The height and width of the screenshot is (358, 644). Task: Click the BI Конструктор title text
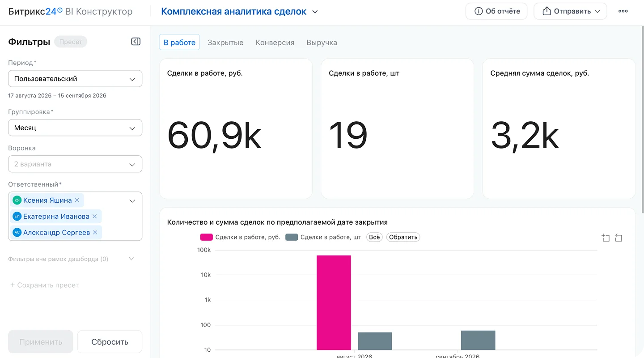point(99,12)
